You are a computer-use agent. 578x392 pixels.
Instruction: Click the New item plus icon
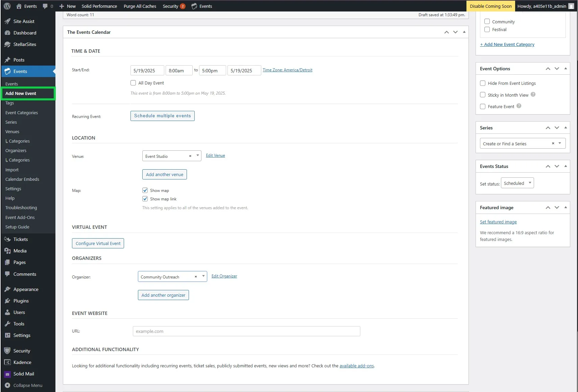click(61, 6)
